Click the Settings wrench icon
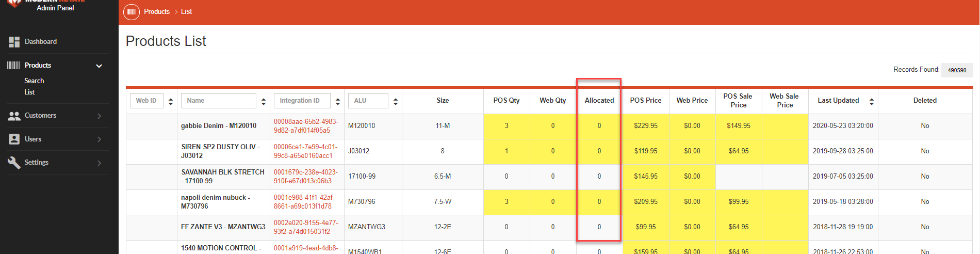The width and height of the screenshot is (980, 254). (14, 162)
